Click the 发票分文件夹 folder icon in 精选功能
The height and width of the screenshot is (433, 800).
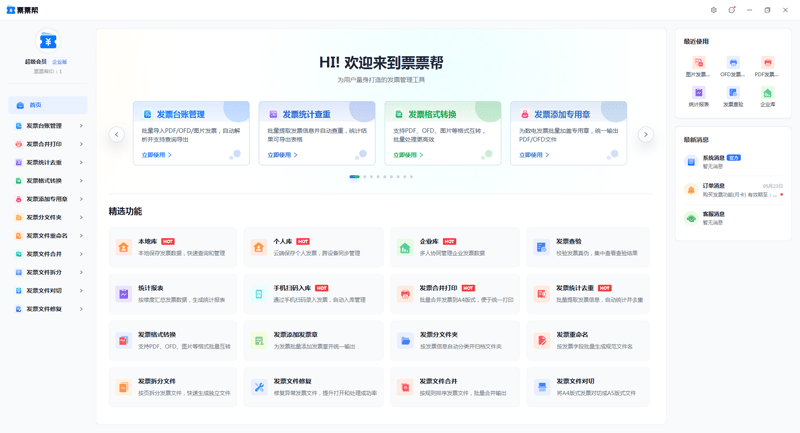405,341
